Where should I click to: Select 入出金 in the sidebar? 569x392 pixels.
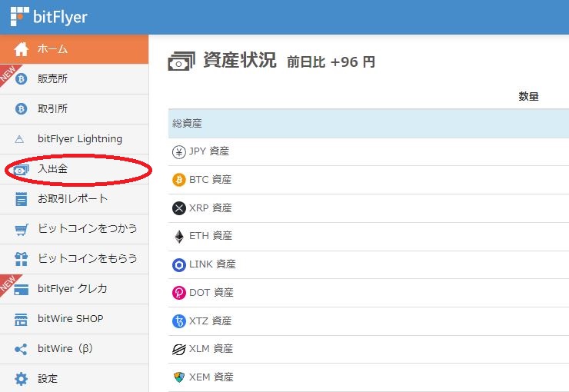[x=74, y=169]
